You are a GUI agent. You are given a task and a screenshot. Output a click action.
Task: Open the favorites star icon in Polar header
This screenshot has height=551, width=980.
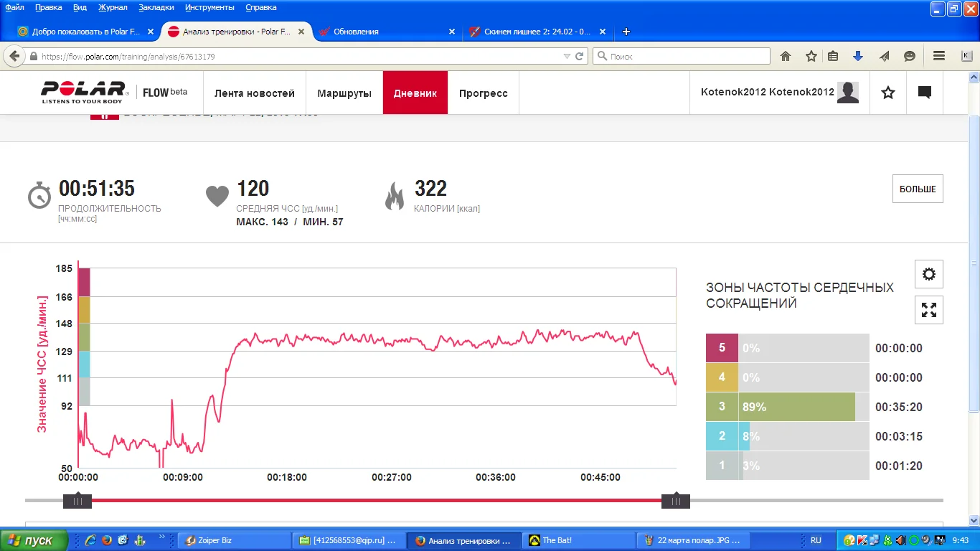tap(888, 93)
